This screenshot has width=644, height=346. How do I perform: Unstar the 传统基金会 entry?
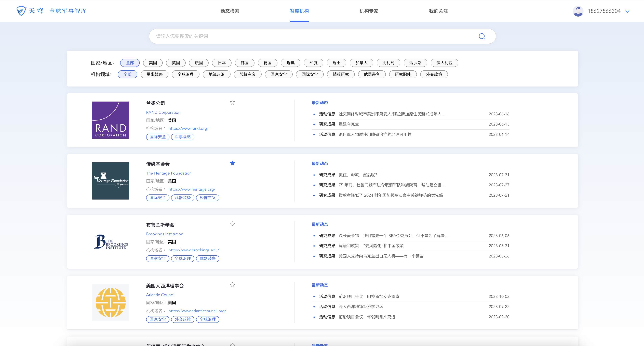coord(232,163)
